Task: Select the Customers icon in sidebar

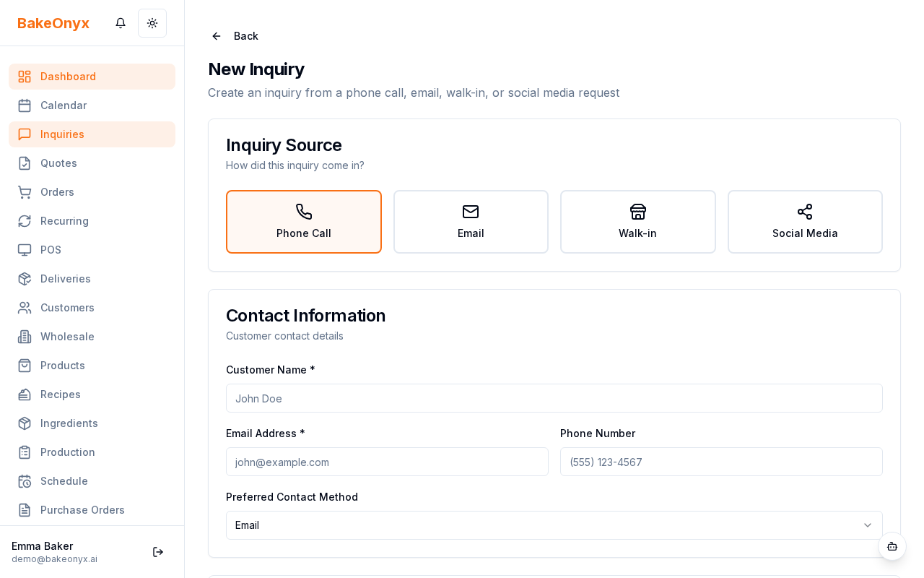Action: coord(25,307)
